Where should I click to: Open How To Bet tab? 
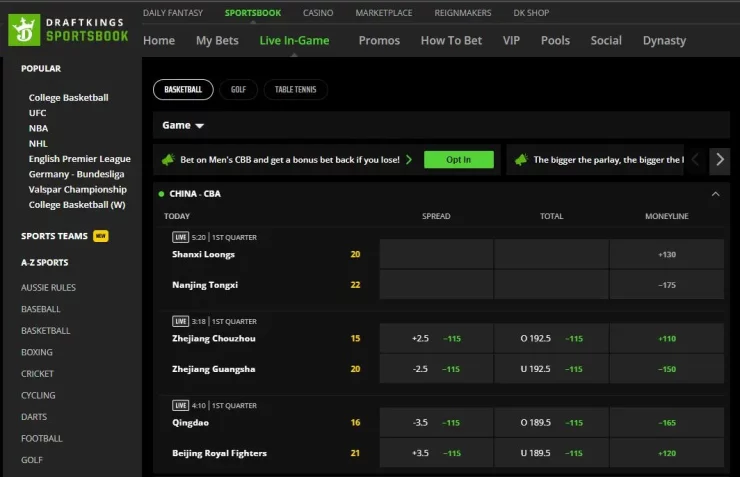(x=452, y=41)
